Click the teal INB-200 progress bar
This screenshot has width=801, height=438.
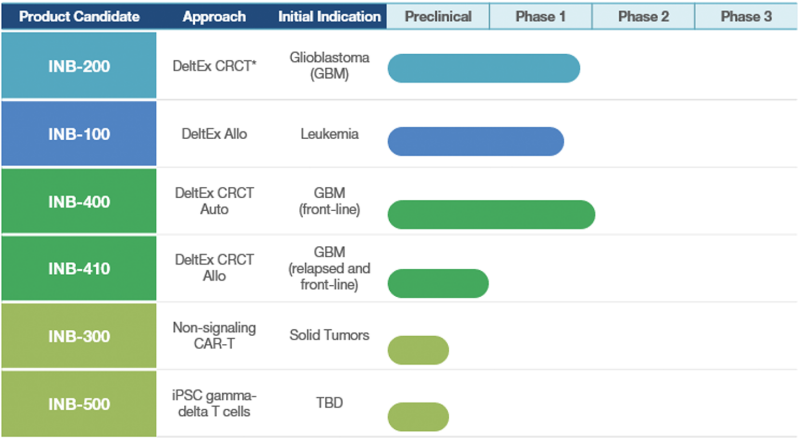(x=484, y=68)
